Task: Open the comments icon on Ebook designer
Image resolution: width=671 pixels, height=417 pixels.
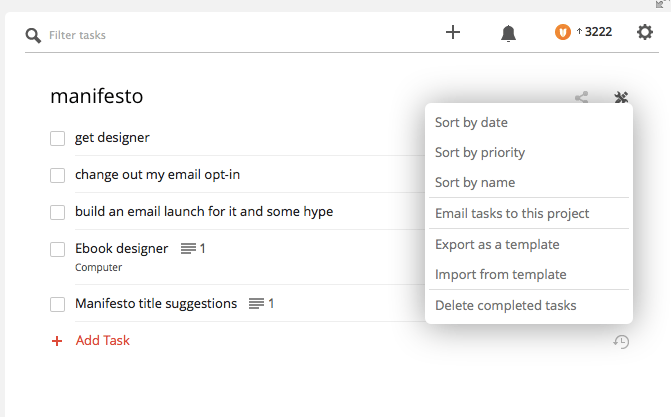Action: coord(188,248)
